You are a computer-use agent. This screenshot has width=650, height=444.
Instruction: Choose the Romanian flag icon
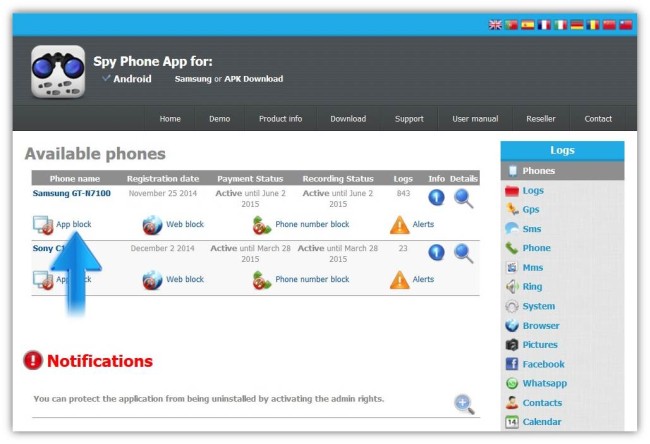[593, 25]
